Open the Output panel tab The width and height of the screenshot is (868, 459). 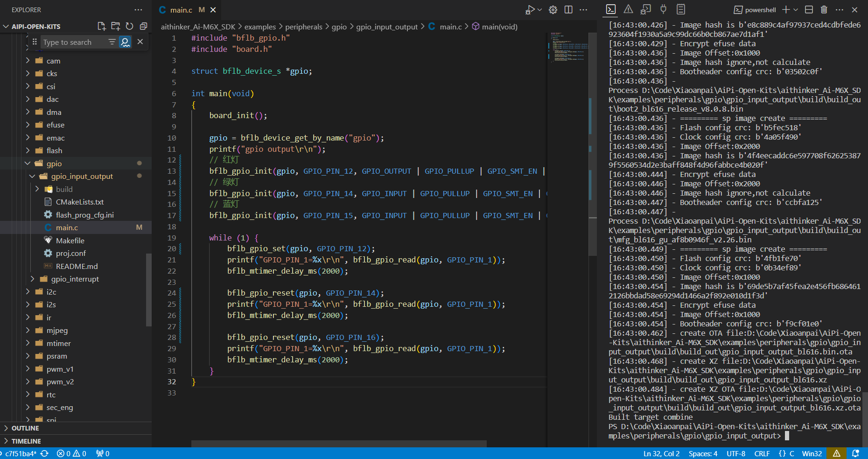pos(681,9)
